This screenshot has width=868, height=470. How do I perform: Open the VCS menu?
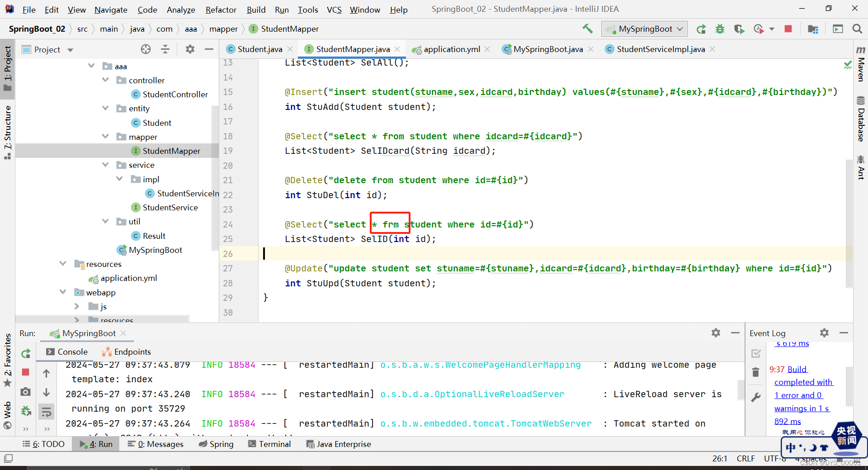pyautogui.click(x=334, y=9)
